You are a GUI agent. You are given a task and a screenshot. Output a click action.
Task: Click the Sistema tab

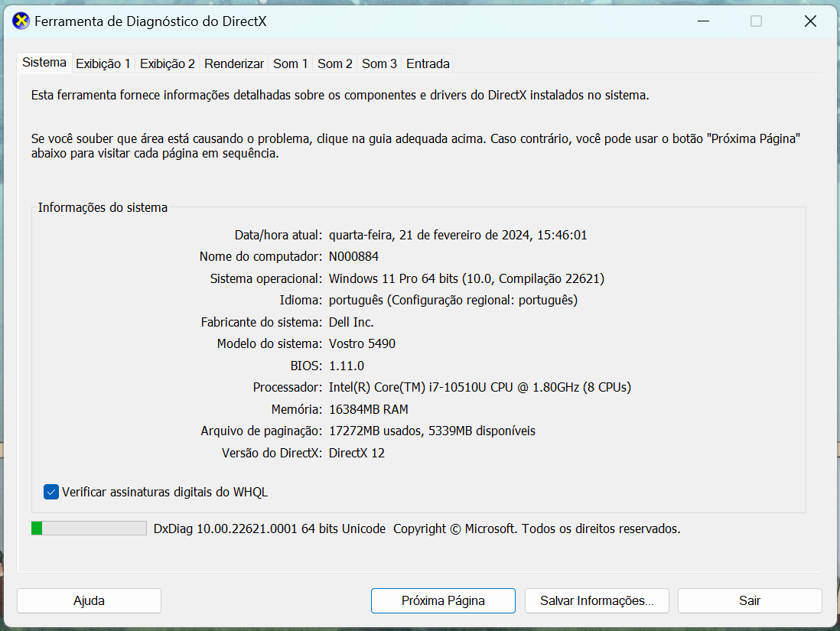tap(44, 63)
